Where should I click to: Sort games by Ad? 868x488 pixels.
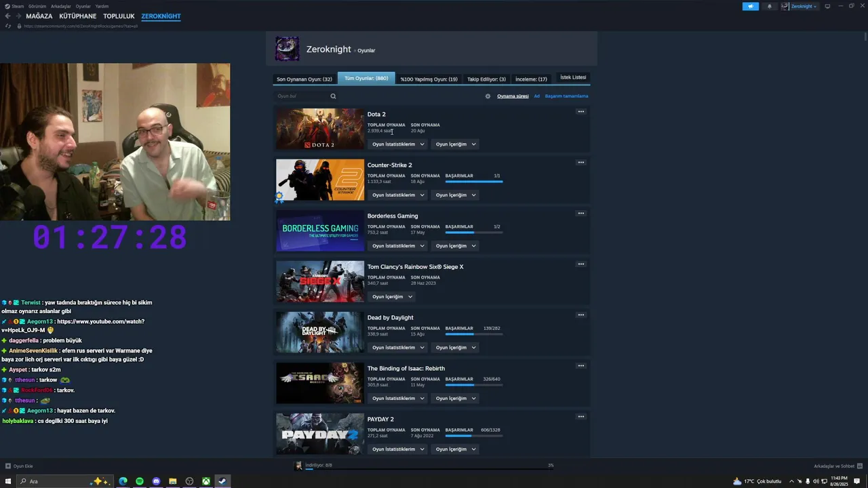(537, 96)
